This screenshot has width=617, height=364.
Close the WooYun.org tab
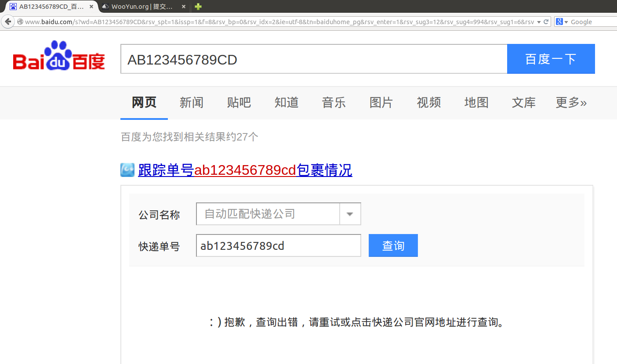[x=184, y=7]
